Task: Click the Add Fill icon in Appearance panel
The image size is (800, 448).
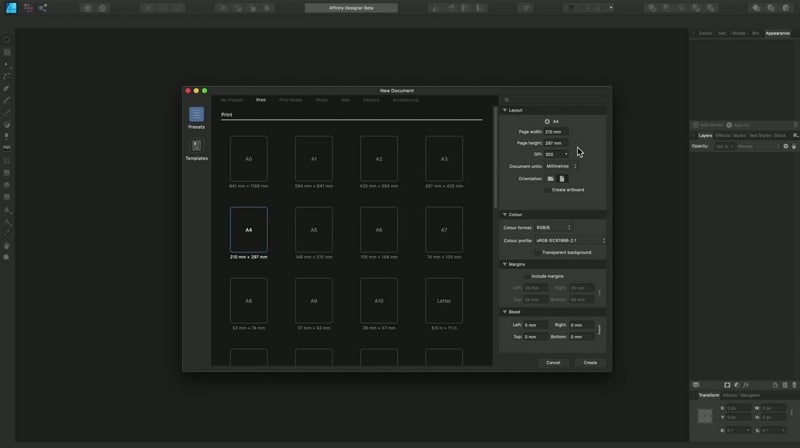Action: [x=729, y=125]
